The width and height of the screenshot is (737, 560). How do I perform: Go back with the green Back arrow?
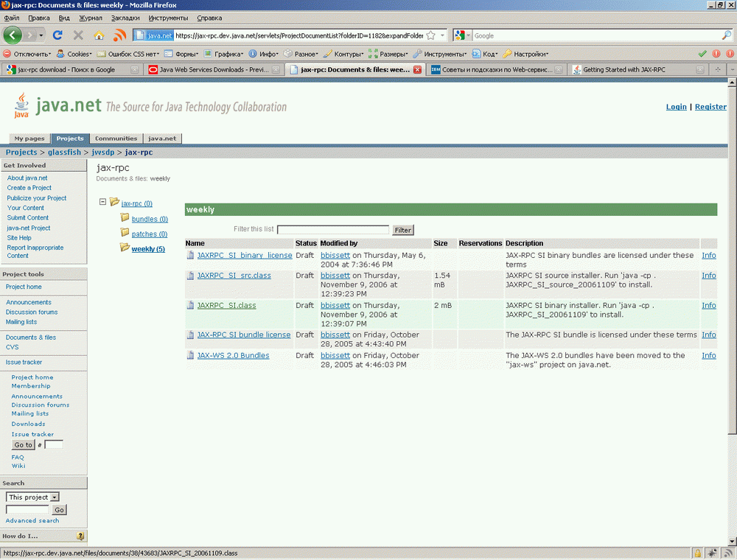(x=13, y=35)
